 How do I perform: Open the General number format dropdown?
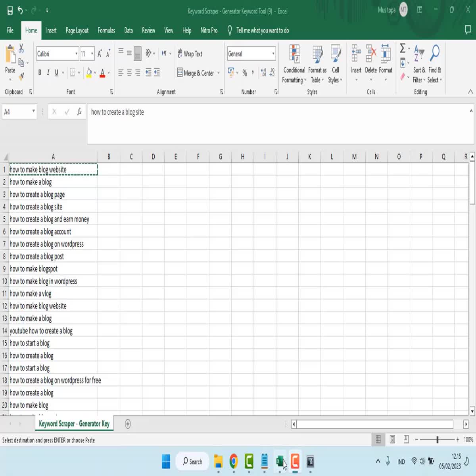click(x=273, y=54)
